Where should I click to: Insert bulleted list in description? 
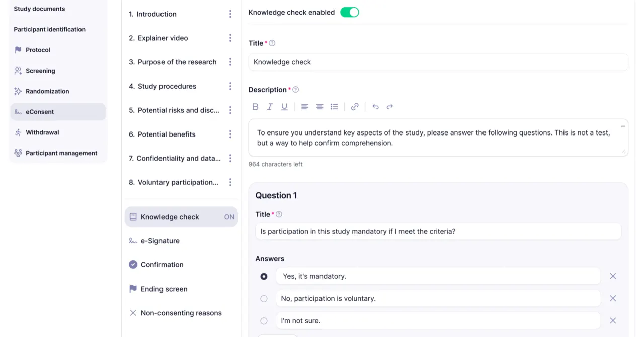(x=334, y=107)
